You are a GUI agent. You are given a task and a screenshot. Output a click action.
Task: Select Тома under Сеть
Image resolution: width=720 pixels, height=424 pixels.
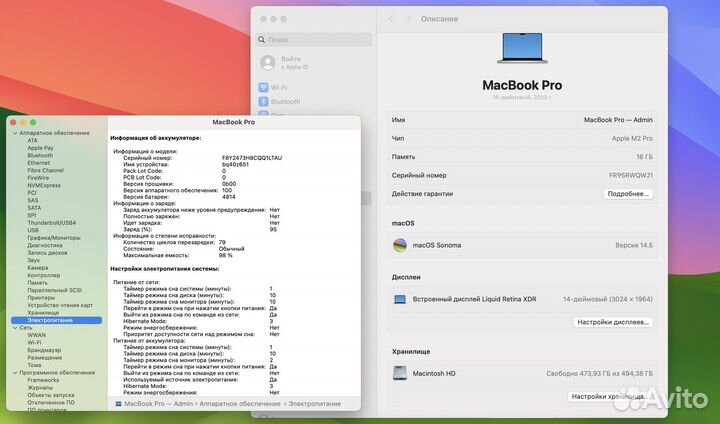coord(34,365)
